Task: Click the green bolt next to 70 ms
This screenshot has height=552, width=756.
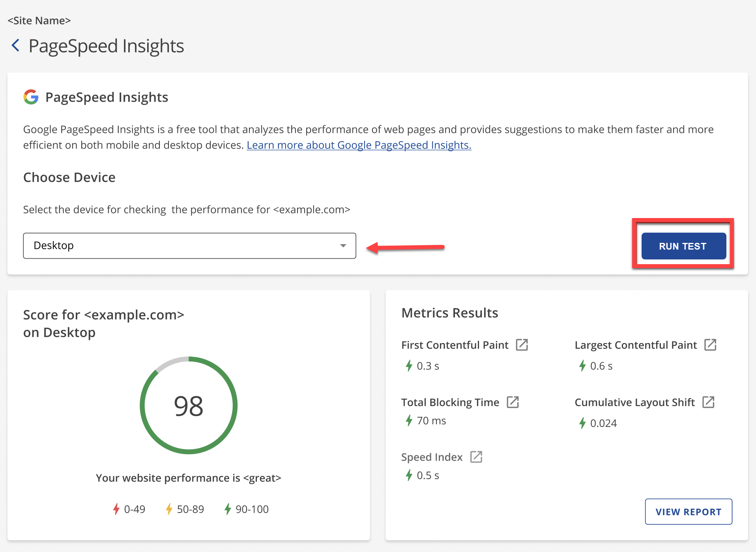Action: point(409,421)
